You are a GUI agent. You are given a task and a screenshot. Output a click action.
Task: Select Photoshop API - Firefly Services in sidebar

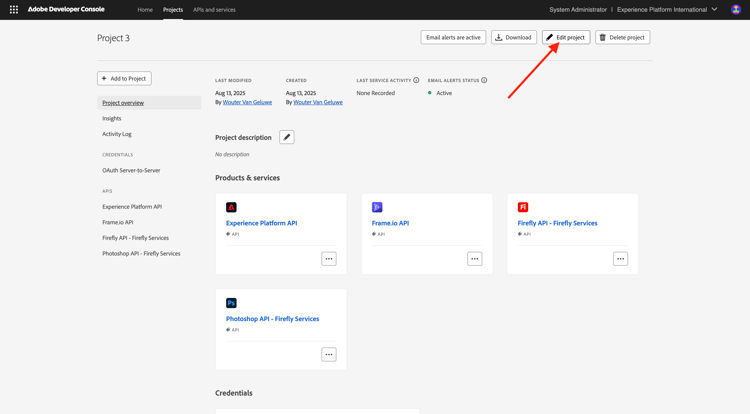(141, 253)
